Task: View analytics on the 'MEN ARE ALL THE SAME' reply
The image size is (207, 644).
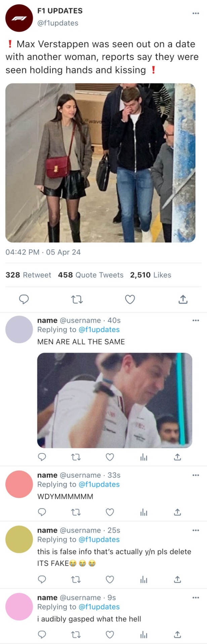Action: coord(144,457)
